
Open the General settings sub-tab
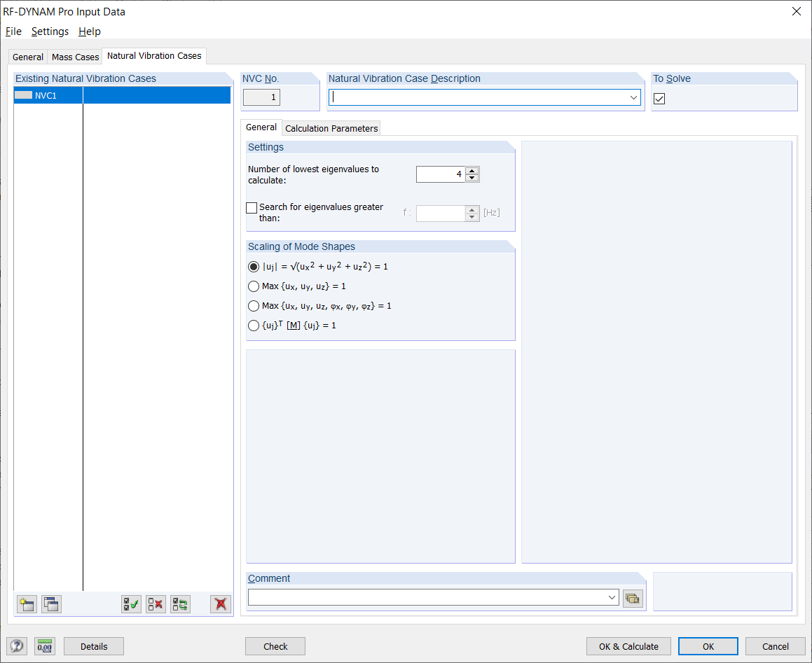pyautogui.click(x=261, y=127)
